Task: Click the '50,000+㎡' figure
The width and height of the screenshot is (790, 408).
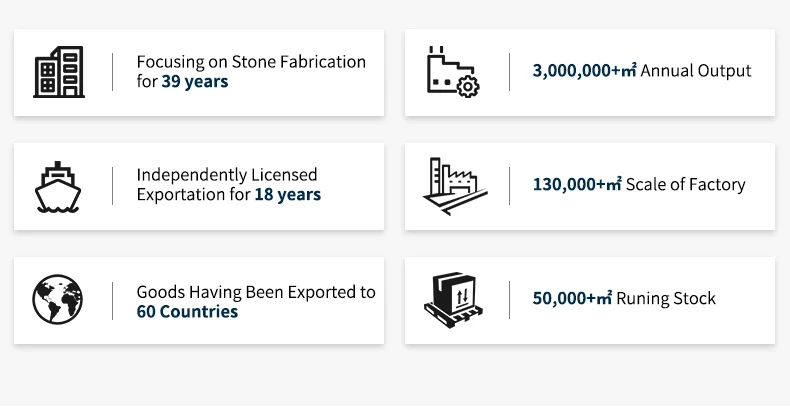Action: click(x=573, y=299)
